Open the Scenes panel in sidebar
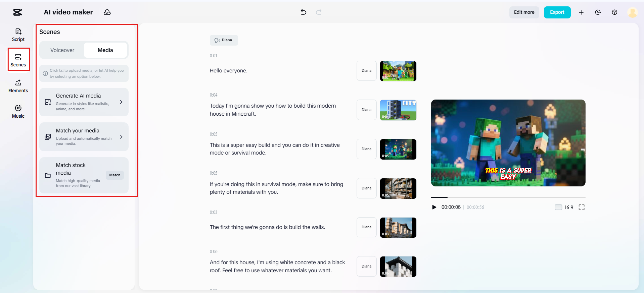This screenshot has height=293, width=644. tap(18, 60)
